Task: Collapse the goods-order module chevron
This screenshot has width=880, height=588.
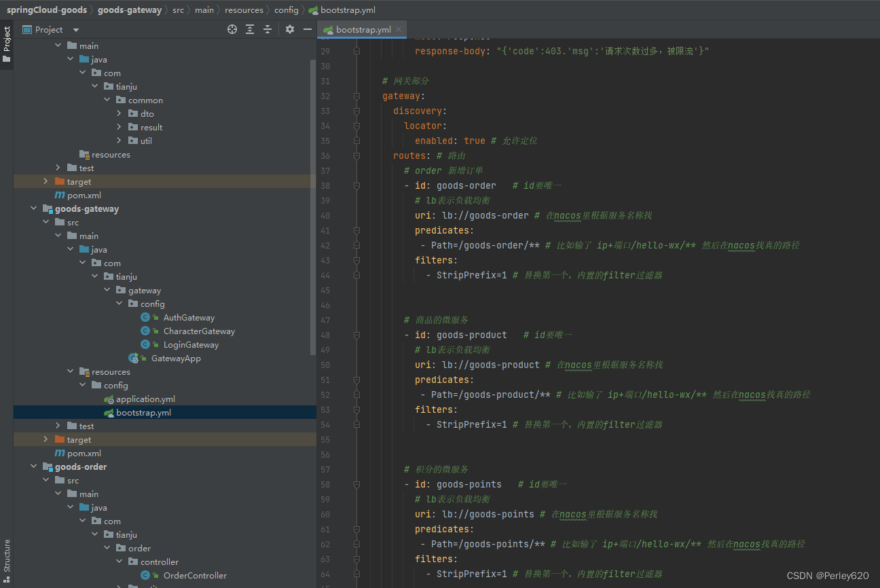Action: click(x=33, y=466)
